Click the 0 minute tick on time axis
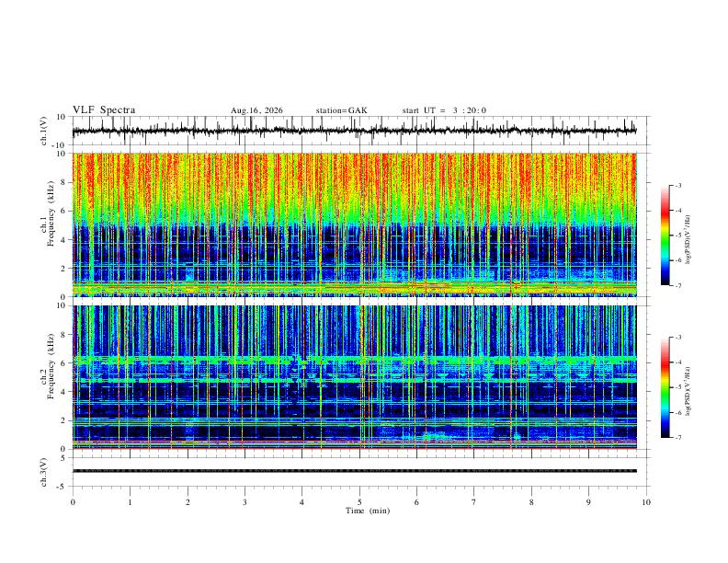 (x=73, y=502)
